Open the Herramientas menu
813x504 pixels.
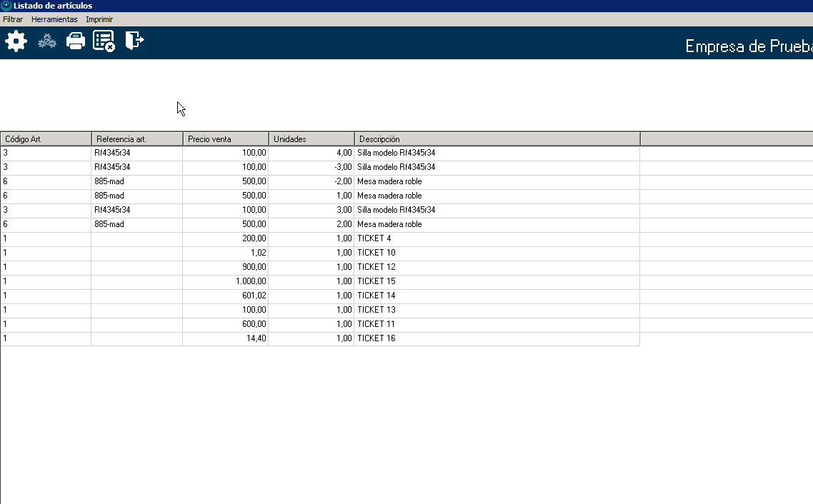pyautogui.click(x=54, y=19)
